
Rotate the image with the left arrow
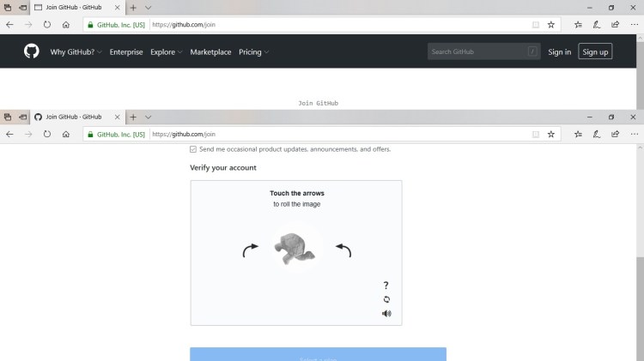(250, 250)
